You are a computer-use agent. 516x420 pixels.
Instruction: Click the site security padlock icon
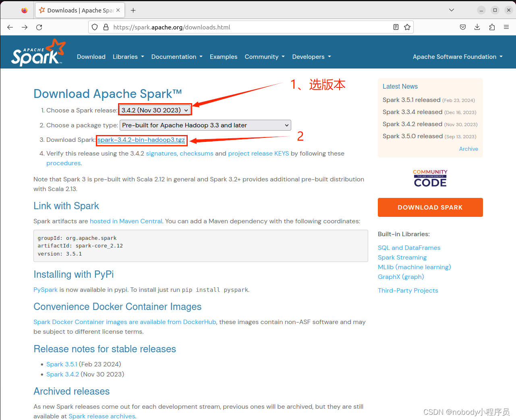(106, 27)
